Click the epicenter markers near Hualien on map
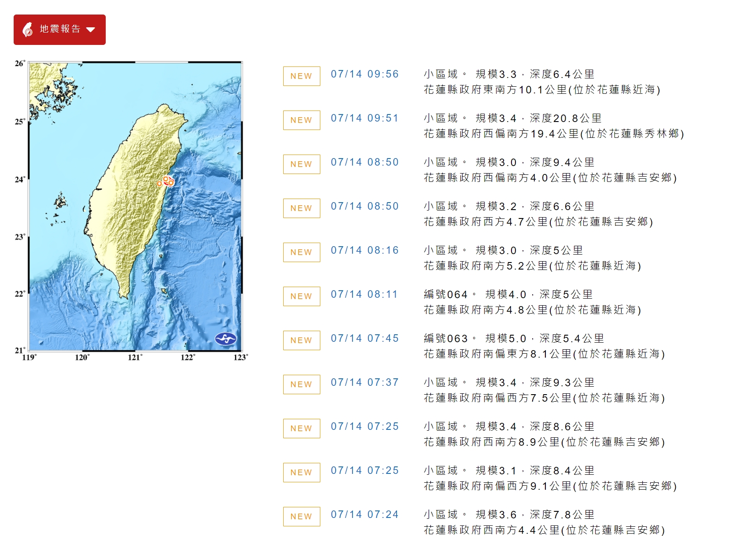Viewport: 756px width, 536px height. [166, 181]
